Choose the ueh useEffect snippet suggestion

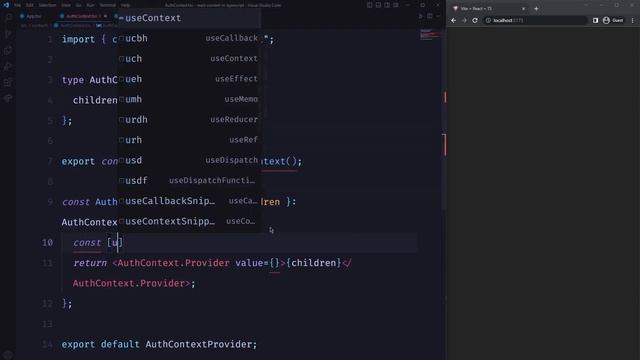click(x=189, y=79)
